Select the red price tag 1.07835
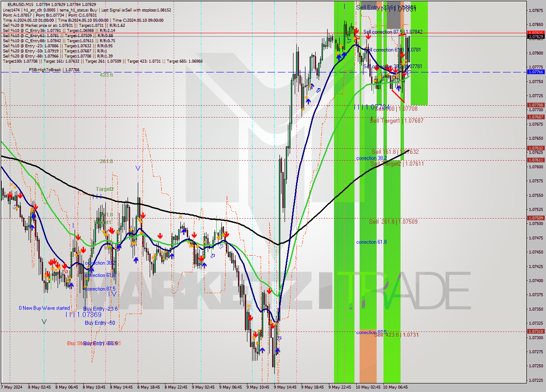This screenshot has height=392, width=546. pos(536,33)
